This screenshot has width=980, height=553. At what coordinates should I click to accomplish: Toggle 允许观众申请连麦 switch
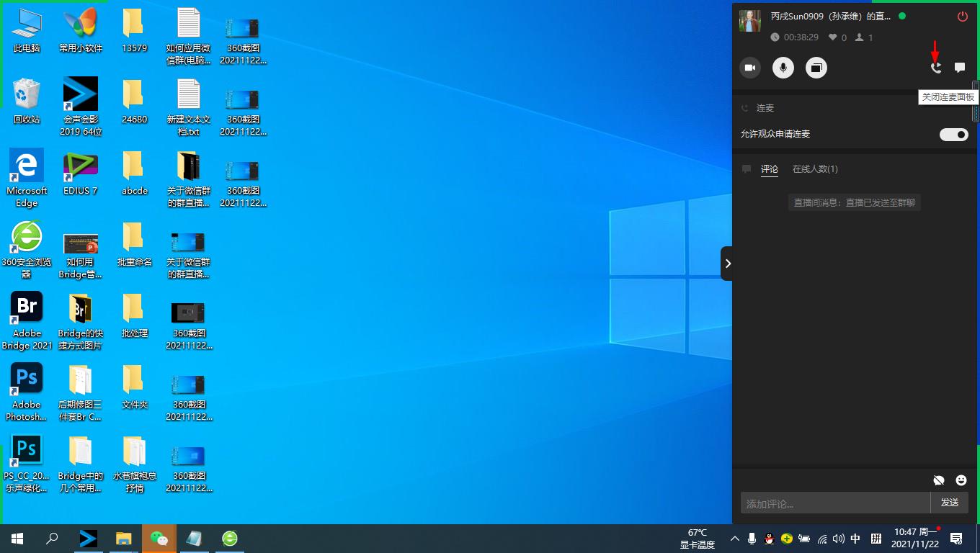coord(953,135)
